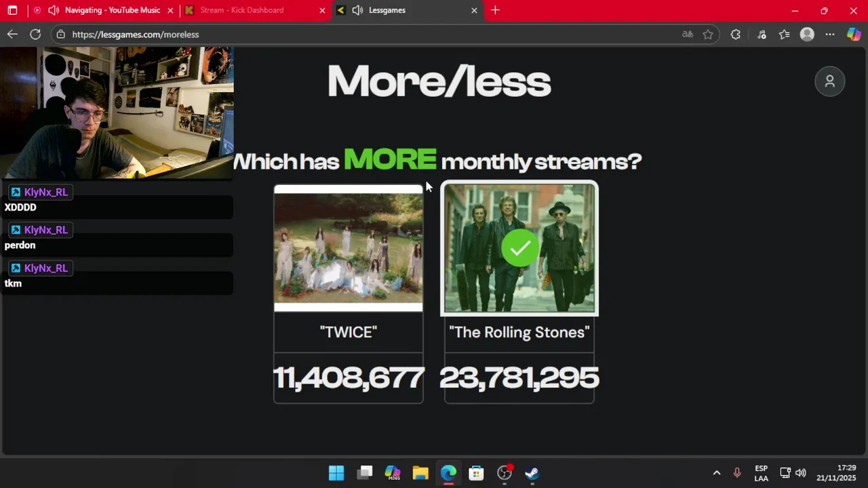Viewport: 868px width, 488px height.
Task: Open the Windows Start menu
Action: [336, 472]
